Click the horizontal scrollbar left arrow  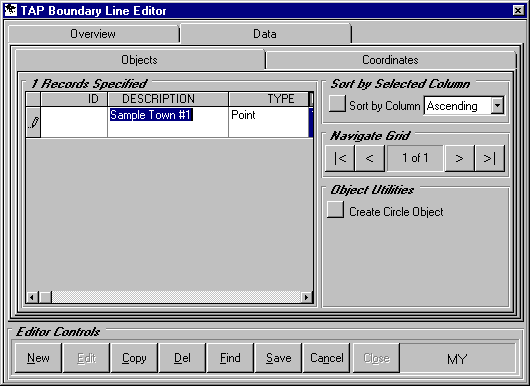click(32, 297)
